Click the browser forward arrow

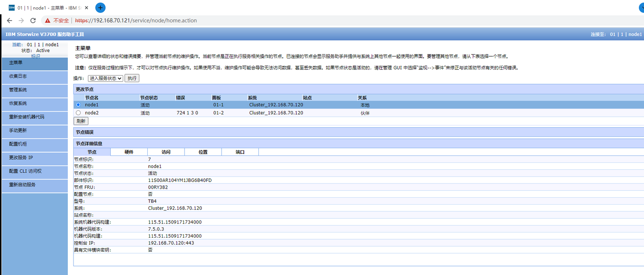click(x=21, y=21)
